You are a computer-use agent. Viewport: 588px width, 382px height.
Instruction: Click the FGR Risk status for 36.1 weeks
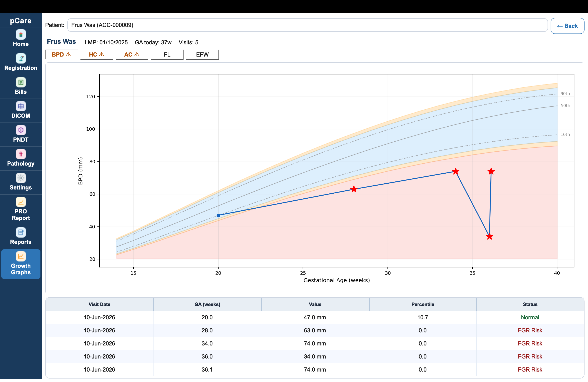[x=530, y=369]
